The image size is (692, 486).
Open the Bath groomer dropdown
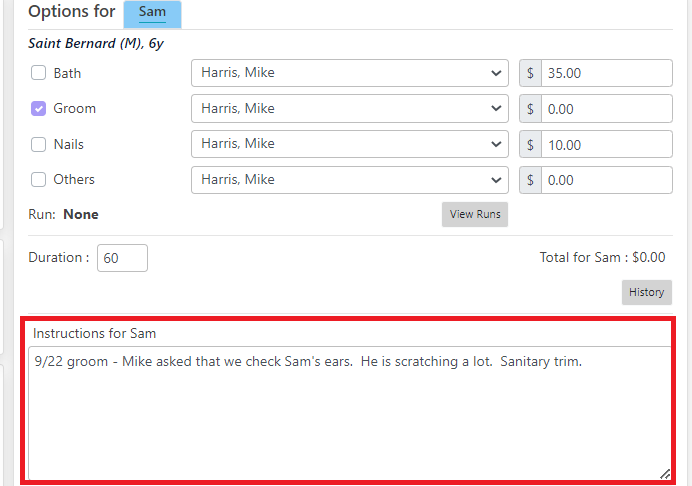tap(350, 73)
